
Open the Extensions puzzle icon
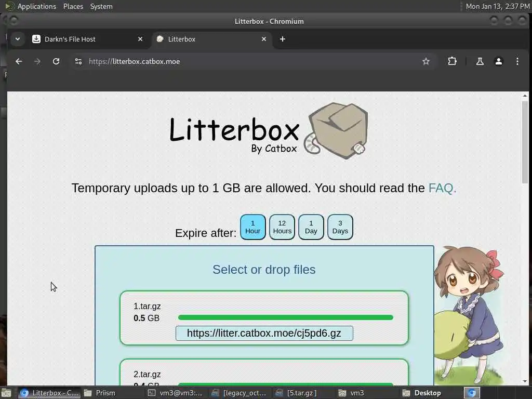453,61
